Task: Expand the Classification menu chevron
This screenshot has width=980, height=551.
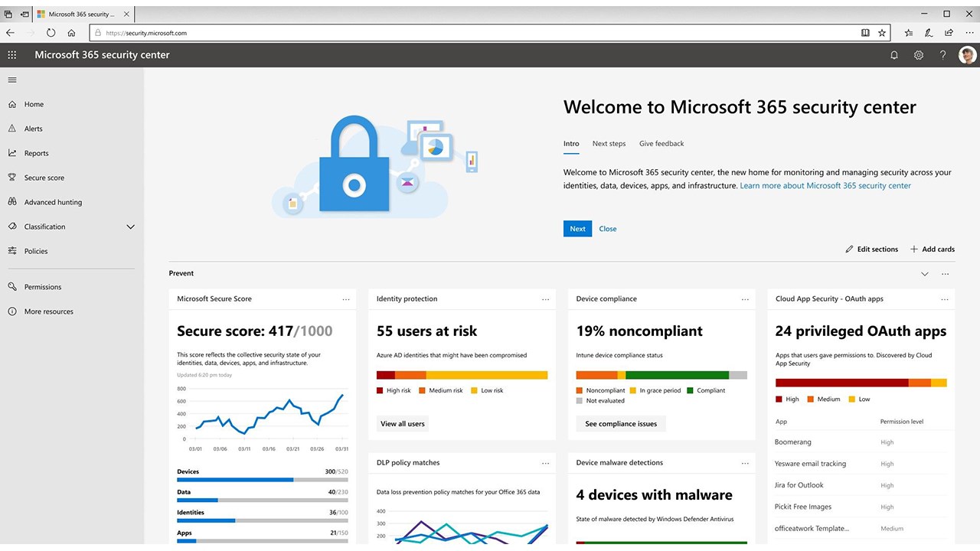Action: [x=130, y=227]
